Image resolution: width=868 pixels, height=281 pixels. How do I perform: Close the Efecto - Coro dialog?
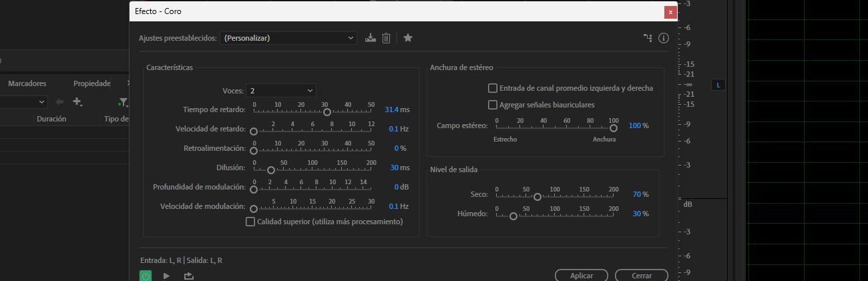click(670, 11)
